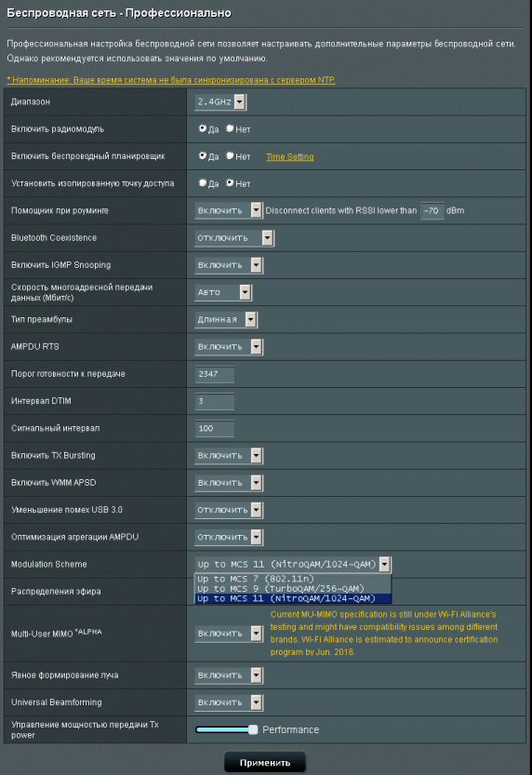Select Да for изолированную точку доступа

(x=202, y=183)
